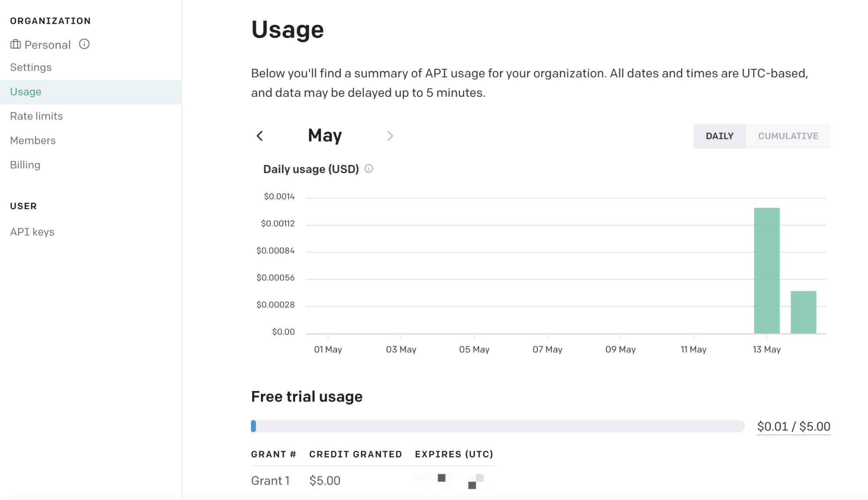Click the 14 May usage bar
Image resolution: width=868 pixels, height=500 pixels.
803,312
